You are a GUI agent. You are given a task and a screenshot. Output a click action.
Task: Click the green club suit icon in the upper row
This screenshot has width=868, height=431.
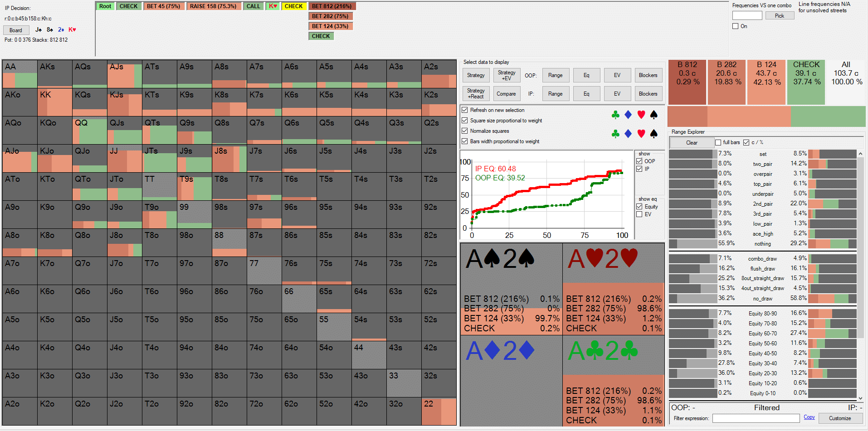615,115
